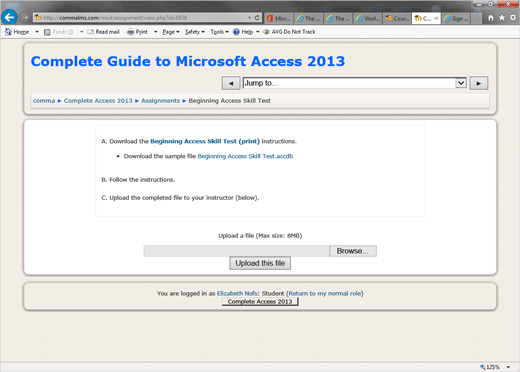Click the browser Home icon at top right

pyautogui.click(x=491, y=18)
